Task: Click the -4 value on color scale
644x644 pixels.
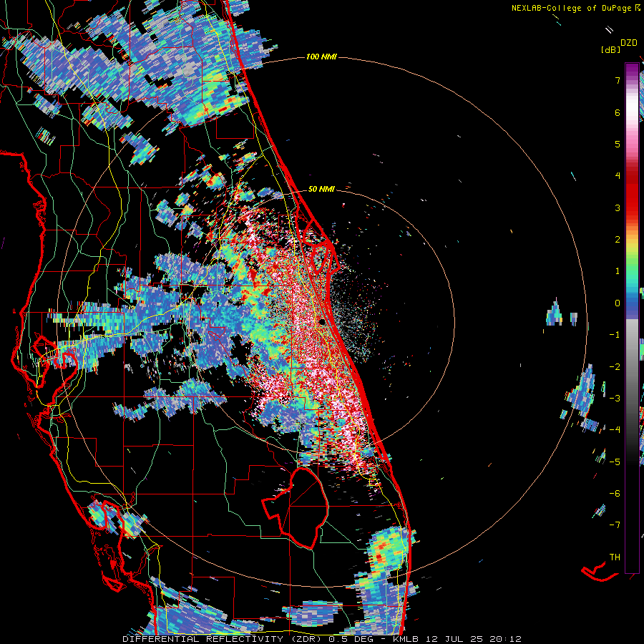Action: pyautogui.click(x=615, y=430)
